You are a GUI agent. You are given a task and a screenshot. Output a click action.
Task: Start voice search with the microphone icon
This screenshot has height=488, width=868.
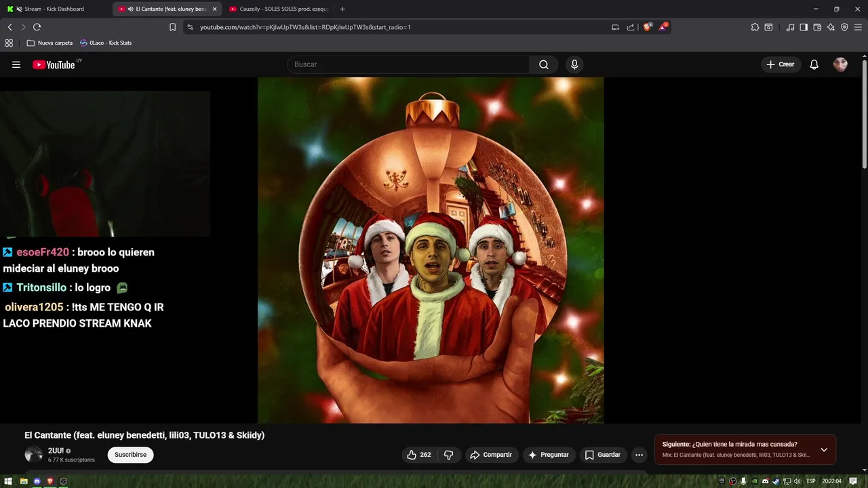point(574,64)
